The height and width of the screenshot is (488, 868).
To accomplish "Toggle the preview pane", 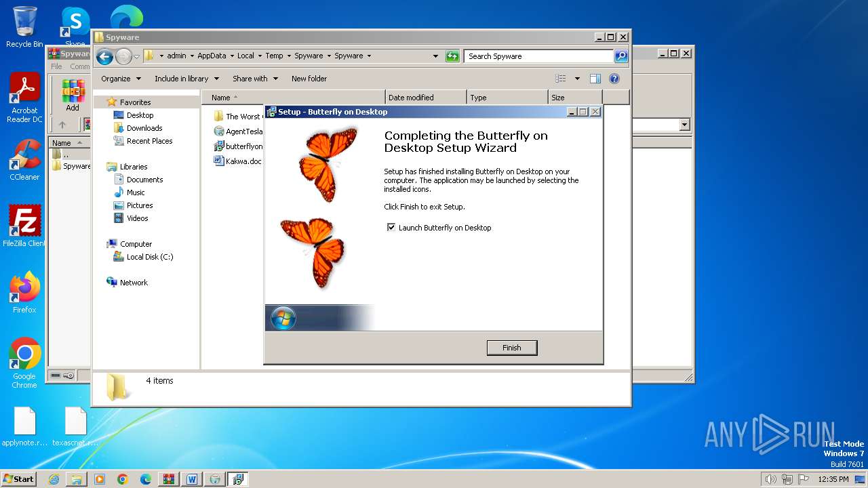I will point(595,79).
